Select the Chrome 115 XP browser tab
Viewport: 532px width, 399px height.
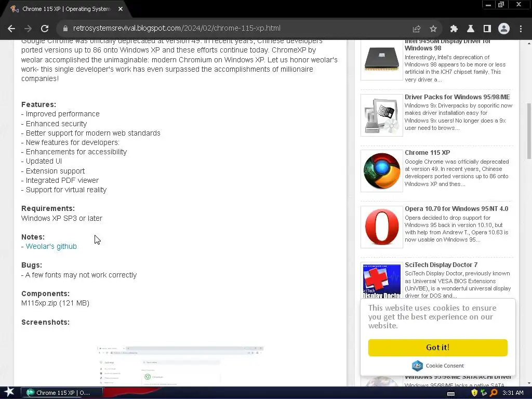coord(66,9)
